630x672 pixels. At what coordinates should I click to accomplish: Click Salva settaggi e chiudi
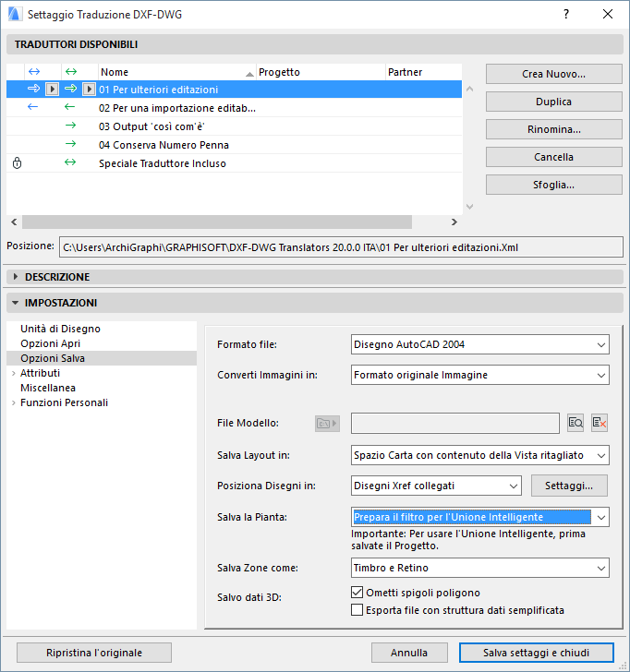point(536,653)
